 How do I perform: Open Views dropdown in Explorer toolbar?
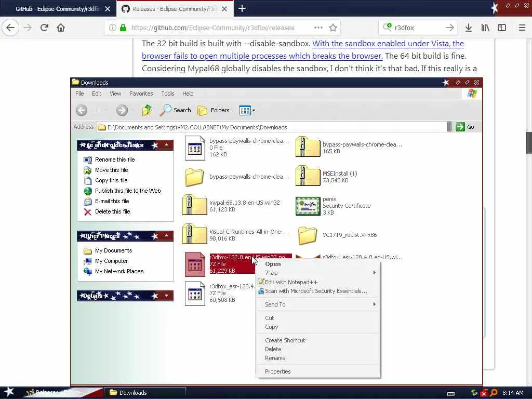[247, 110]
